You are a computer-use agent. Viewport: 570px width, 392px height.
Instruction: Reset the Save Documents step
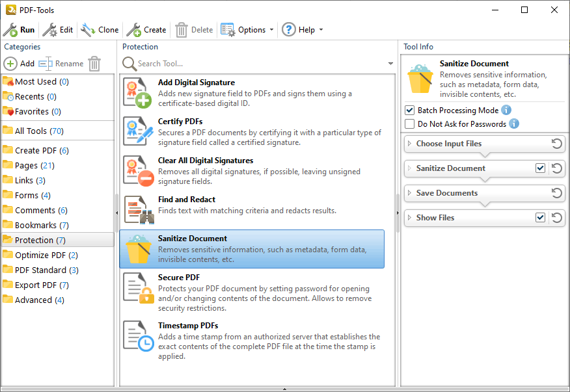(556, 193)
